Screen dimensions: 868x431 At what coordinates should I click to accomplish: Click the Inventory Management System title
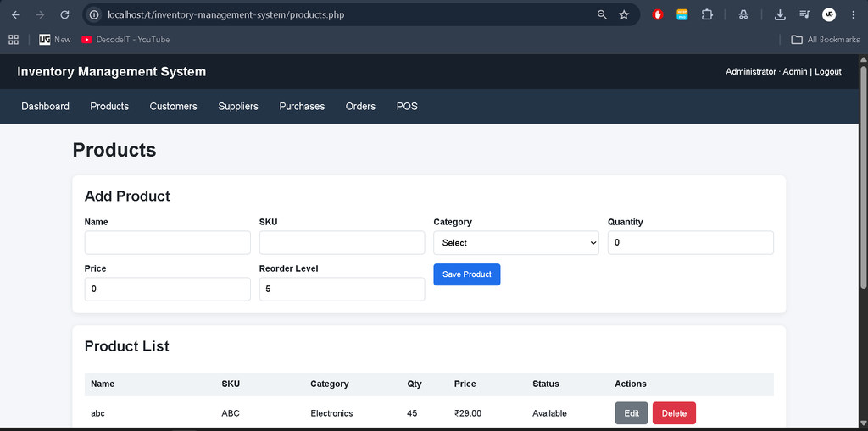(x=111, y=71)
